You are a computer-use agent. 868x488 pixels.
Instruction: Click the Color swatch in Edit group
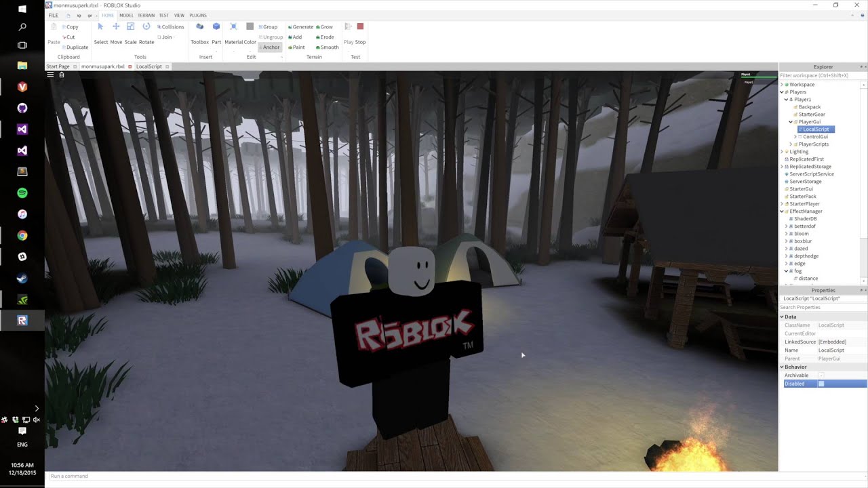point(250,34)
